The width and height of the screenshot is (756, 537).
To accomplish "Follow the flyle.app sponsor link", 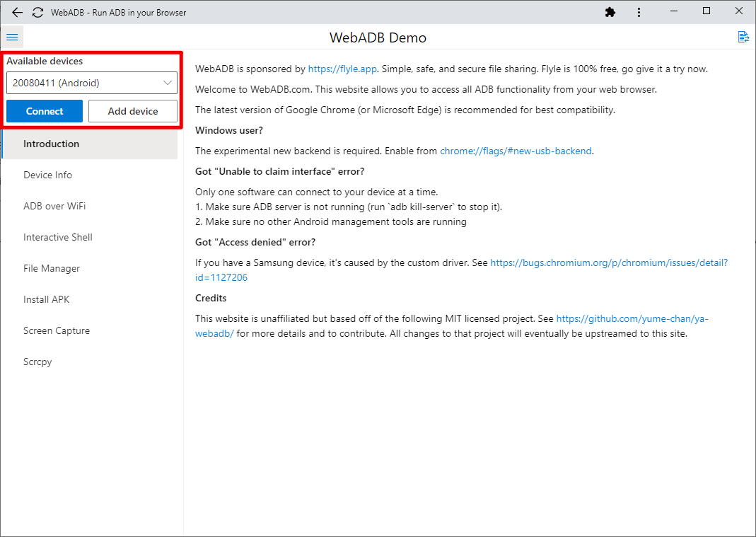I will click(343, 69).
